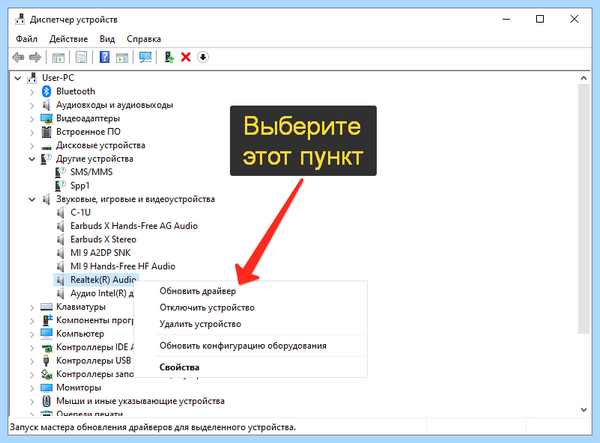
Task: Expand the Видеоадаптеры category
Action: pyautogui.click(x=32, y=119)
